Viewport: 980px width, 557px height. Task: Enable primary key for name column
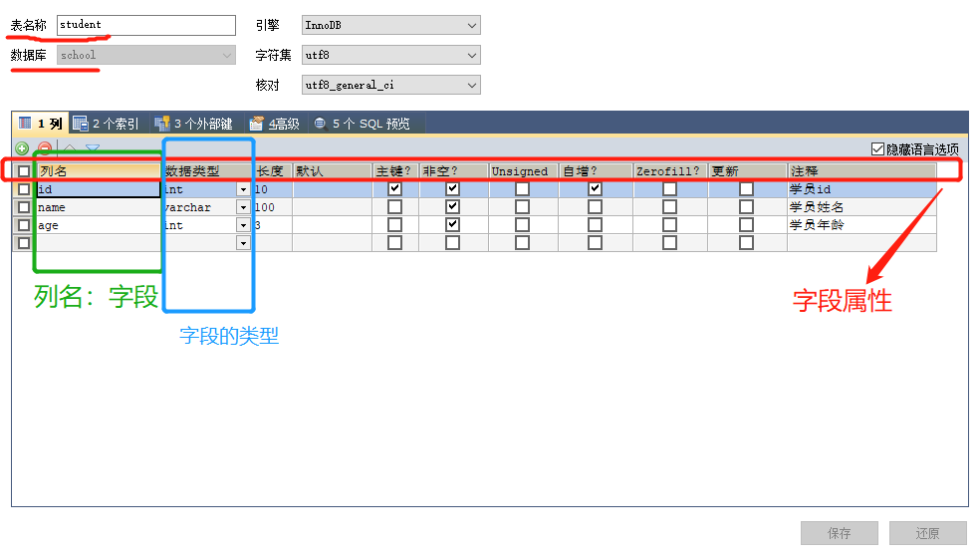click(395, 206)
